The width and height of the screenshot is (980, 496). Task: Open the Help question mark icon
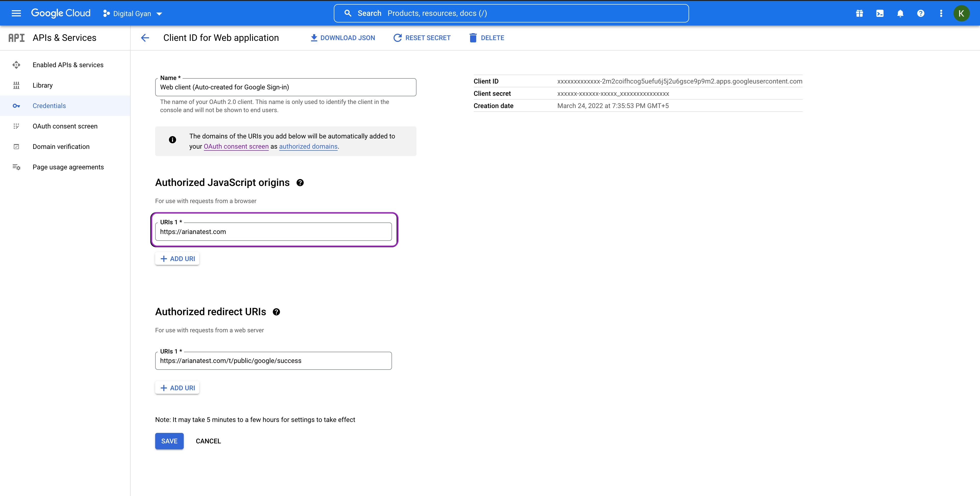coord(921,13)
